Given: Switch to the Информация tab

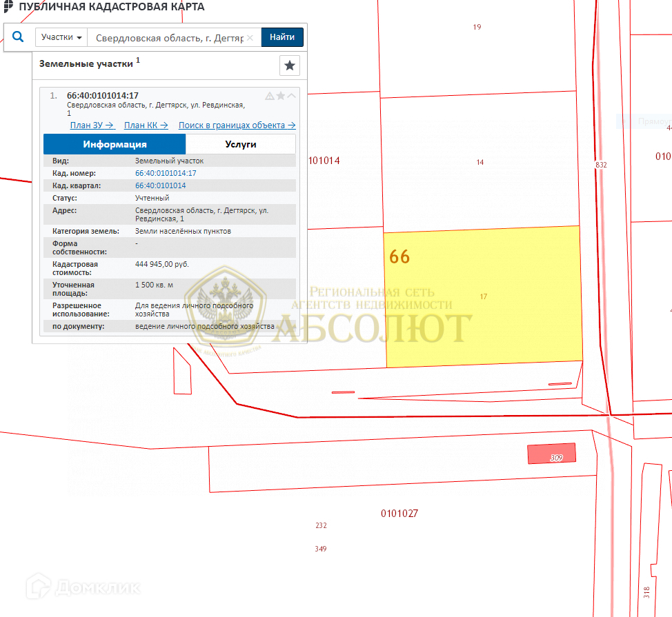Looking at the screenshot, I should point(115,144).
